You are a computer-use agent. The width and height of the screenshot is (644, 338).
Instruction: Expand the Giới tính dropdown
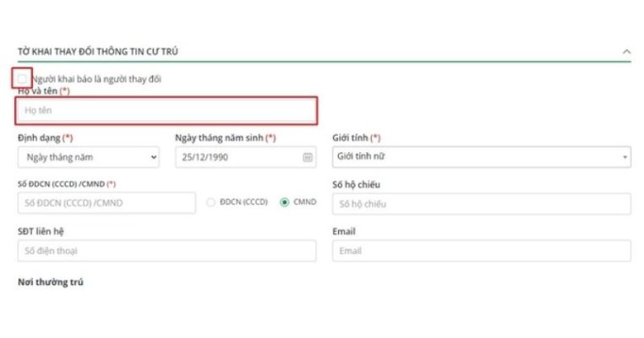(x=481, y=157)
